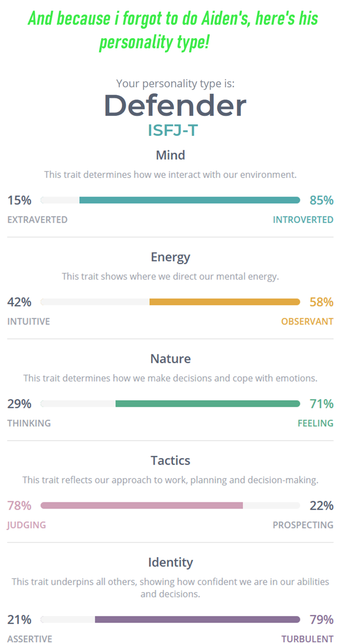Click the EXTRAVERTED label
This screenshot has width=344, height=644.
37,220
